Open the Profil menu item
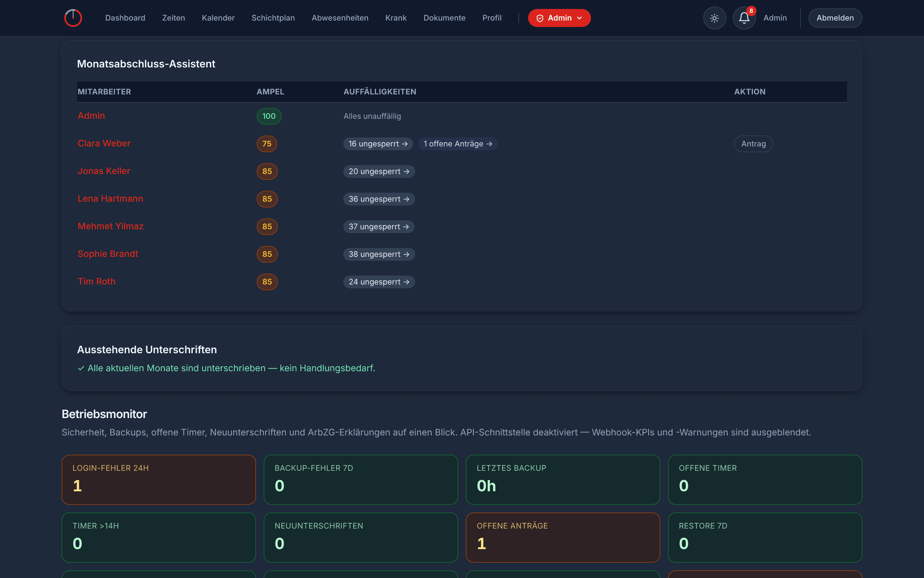The height and width of the screenshot is (578, 924). point(492,18)
